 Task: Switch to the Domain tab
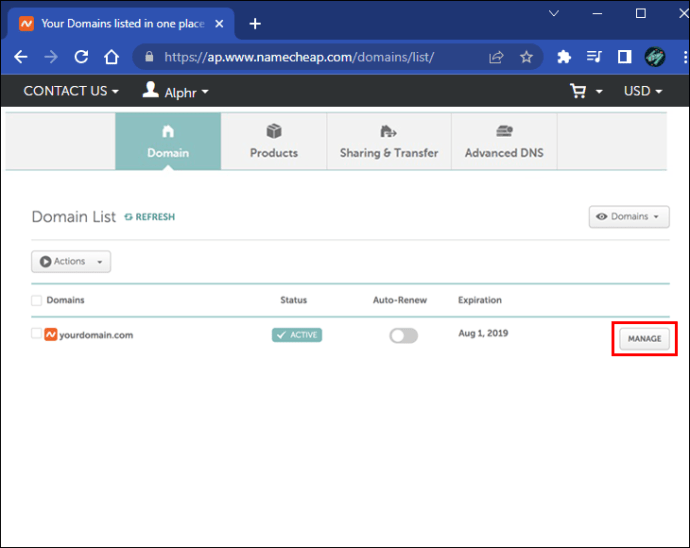[168, 141]
